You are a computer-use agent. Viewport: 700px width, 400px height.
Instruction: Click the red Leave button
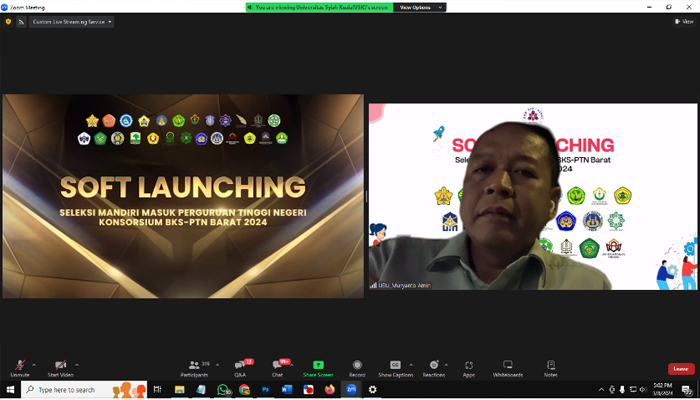(681, 369)
